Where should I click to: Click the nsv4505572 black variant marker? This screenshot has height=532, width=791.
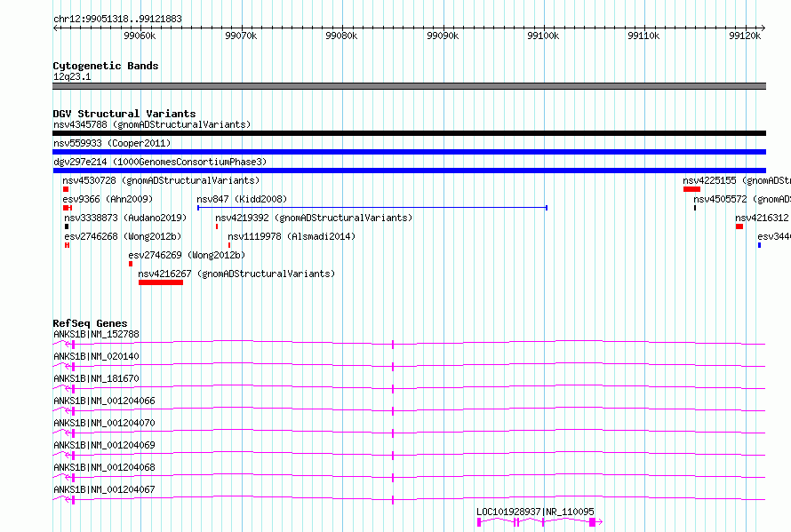point(695,208)
